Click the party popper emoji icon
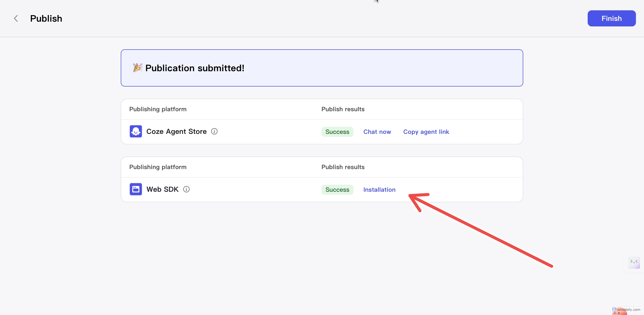The height and width of the screenshot is (315, 644). tap(138, 68)
